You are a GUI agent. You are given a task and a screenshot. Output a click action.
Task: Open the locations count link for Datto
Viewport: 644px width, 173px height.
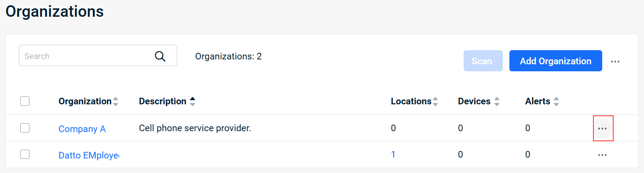pos(393,155)
